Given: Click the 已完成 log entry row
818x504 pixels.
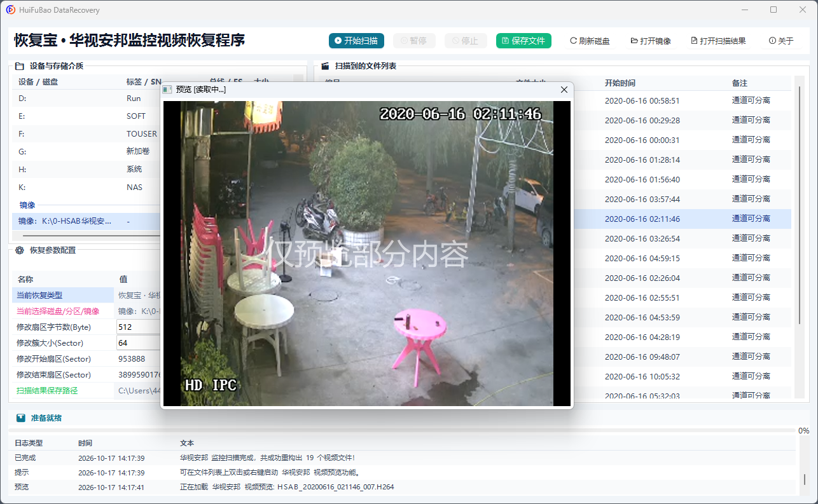Looking at the screenshot, I should [404, 458].
